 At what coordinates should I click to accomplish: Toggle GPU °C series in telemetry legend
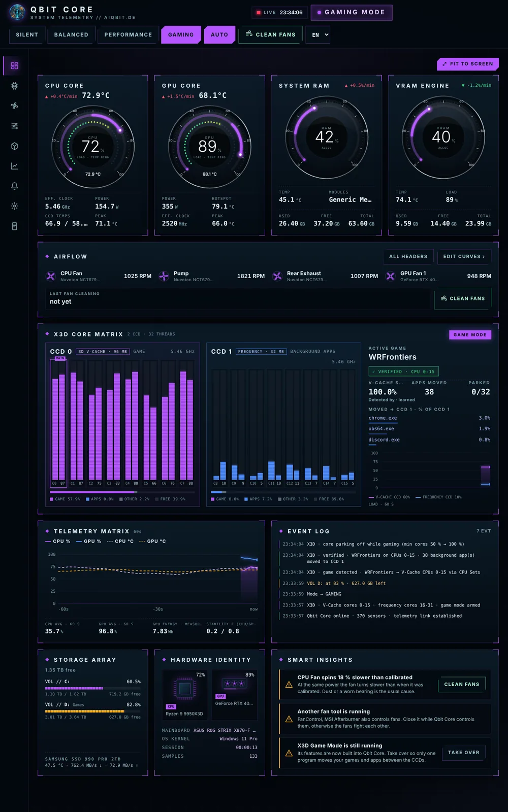pos(152,542)
